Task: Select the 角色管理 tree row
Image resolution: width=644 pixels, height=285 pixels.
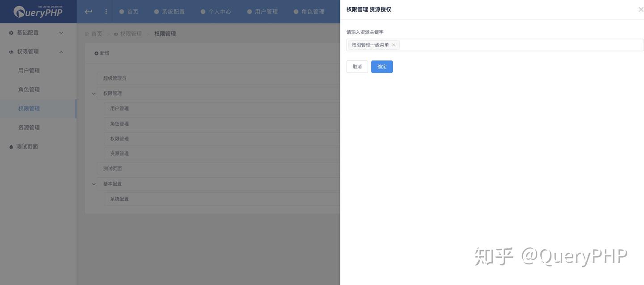Action: click(x=222, y=123)
